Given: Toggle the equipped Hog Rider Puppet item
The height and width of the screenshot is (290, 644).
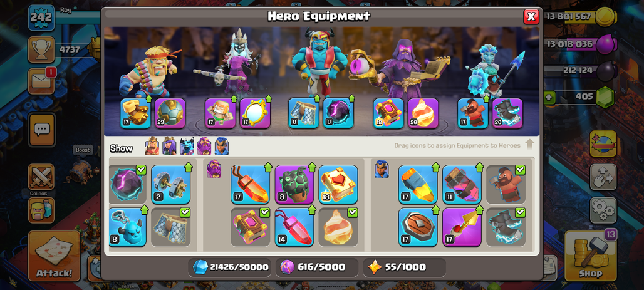Looking at the screenshot, I should point(506,184).
